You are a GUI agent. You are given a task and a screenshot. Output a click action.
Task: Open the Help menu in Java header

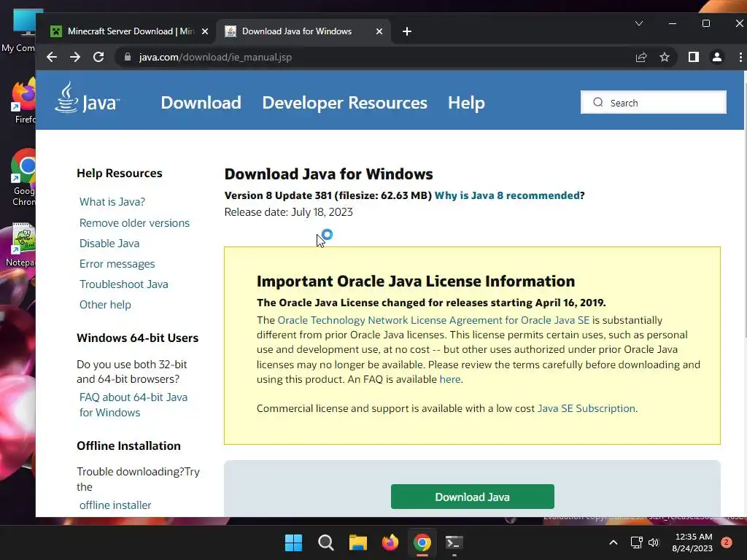[466, 103]
